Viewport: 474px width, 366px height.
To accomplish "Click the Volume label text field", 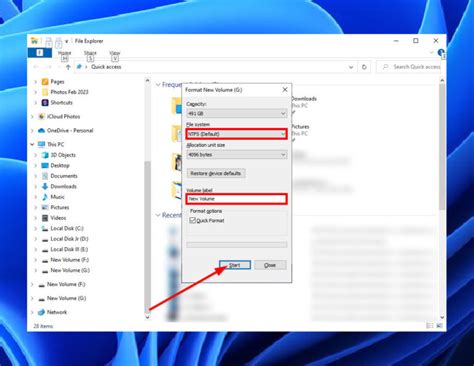I will tap(236, 199).
